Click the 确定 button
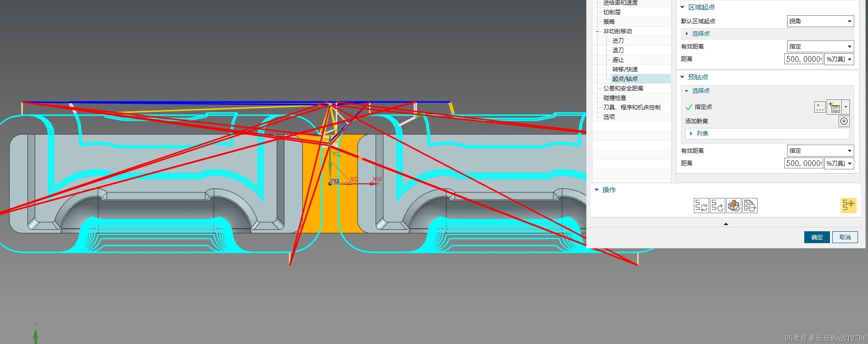This screenshot has width=868, height=344. pyautogui.click(x=817, y=237)
